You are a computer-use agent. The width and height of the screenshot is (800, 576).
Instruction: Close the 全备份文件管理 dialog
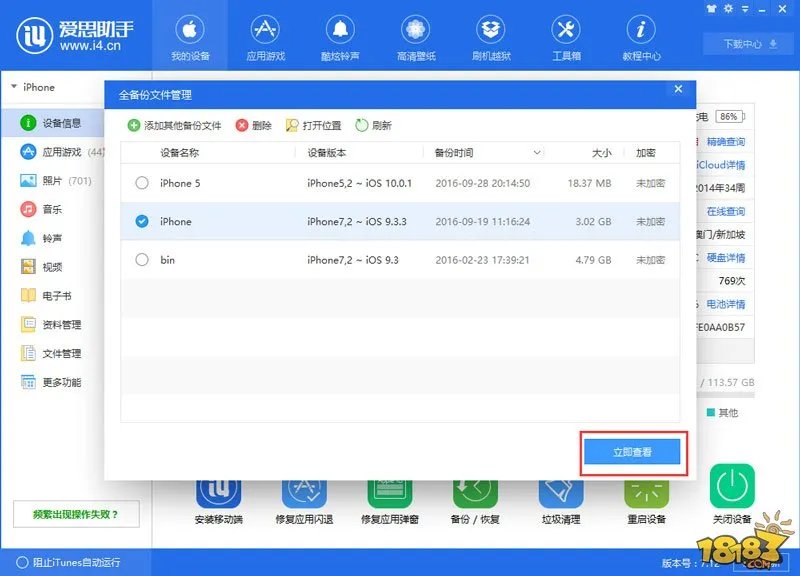pos(678,89)
